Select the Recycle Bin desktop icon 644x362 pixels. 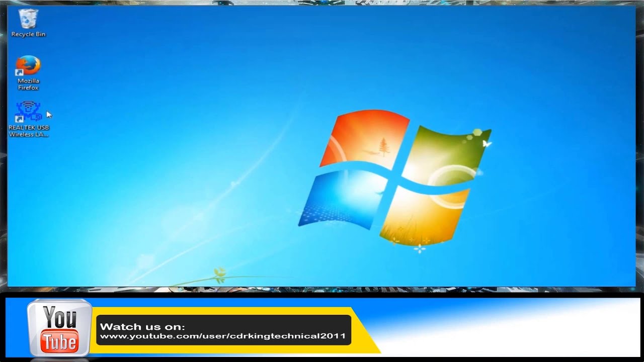28,23
